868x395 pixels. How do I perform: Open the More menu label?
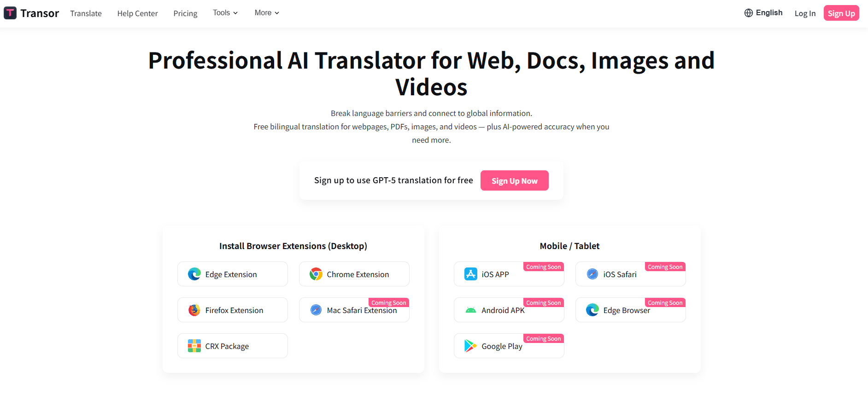point(263,13)
